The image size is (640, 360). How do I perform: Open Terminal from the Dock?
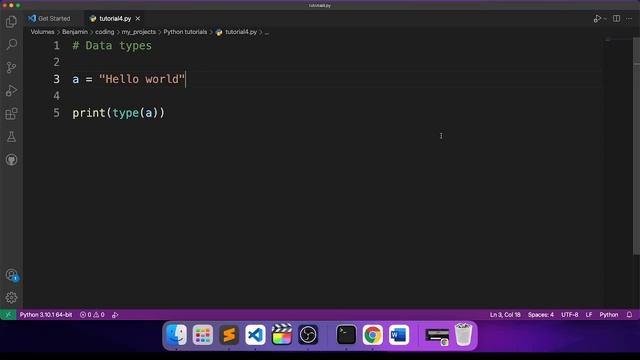coord(346,335)
